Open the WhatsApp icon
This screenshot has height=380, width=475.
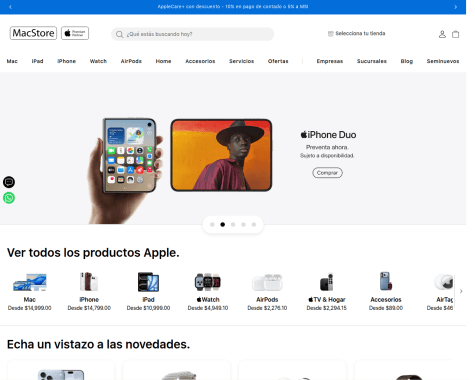(9, 198)
